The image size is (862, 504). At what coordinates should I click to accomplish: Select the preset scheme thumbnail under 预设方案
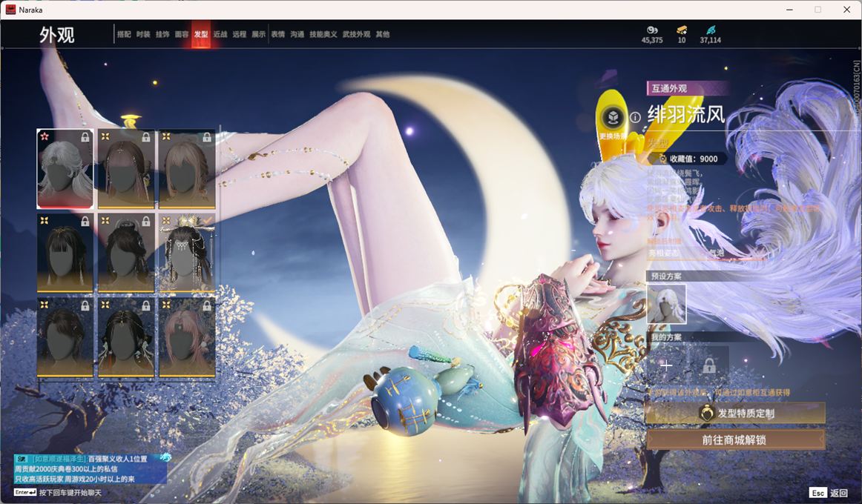click(666, 304)
